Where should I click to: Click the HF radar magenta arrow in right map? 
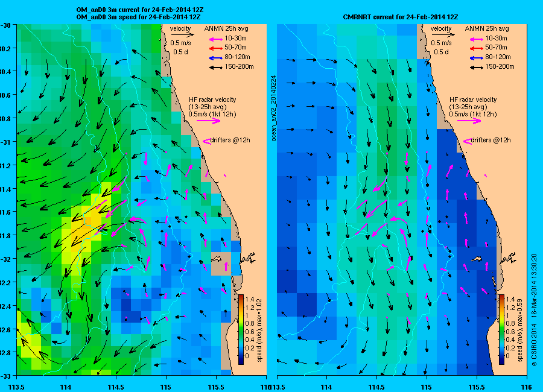[469, 121]
